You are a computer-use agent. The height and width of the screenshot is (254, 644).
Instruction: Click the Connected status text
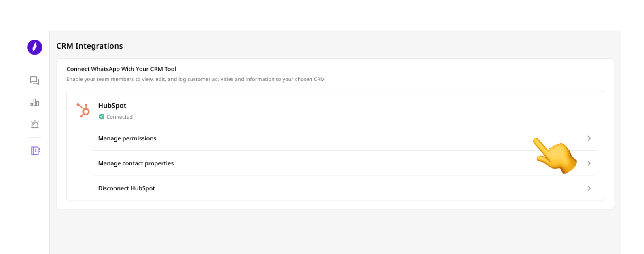pos(120,117)
